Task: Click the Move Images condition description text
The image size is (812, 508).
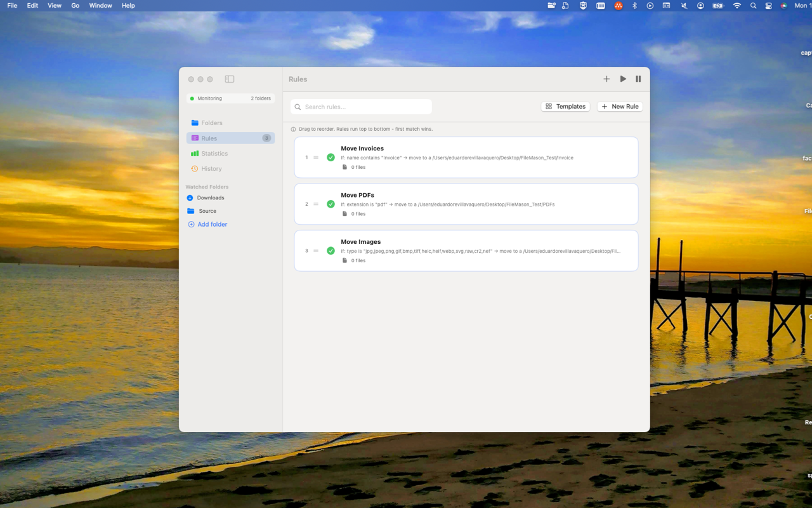Action: 480,251
